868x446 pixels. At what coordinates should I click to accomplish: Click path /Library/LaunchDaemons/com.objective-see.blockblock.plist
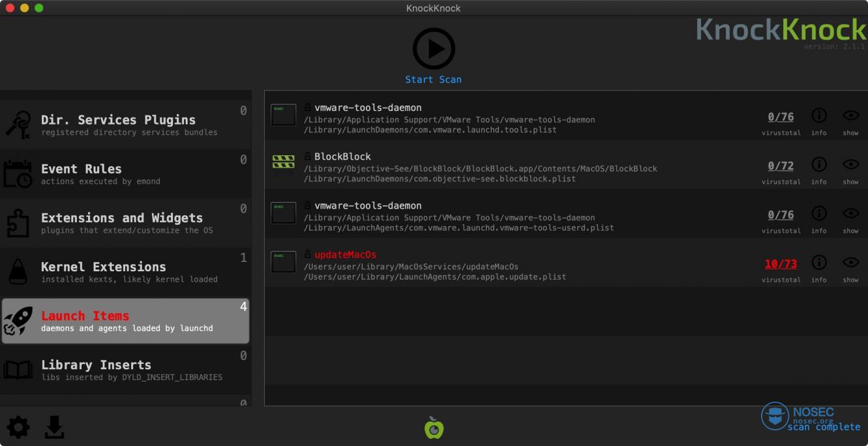click(440, 179)
